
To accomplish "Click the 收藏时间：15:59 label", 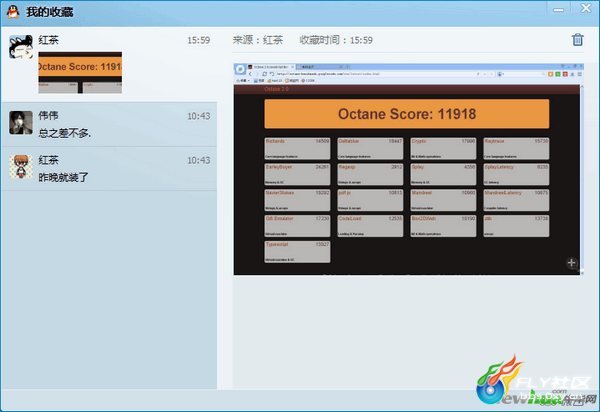I will tap(336, 40).
